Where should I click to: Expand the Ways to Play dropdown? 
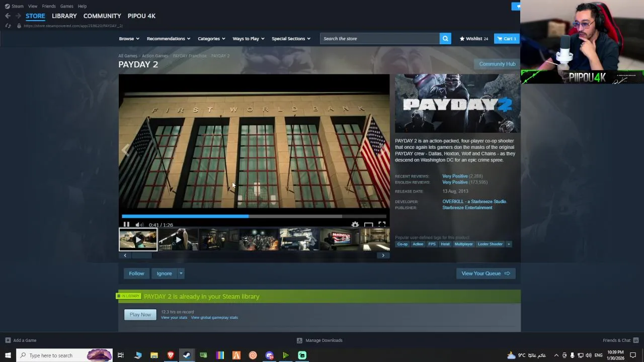coord(249,39)
